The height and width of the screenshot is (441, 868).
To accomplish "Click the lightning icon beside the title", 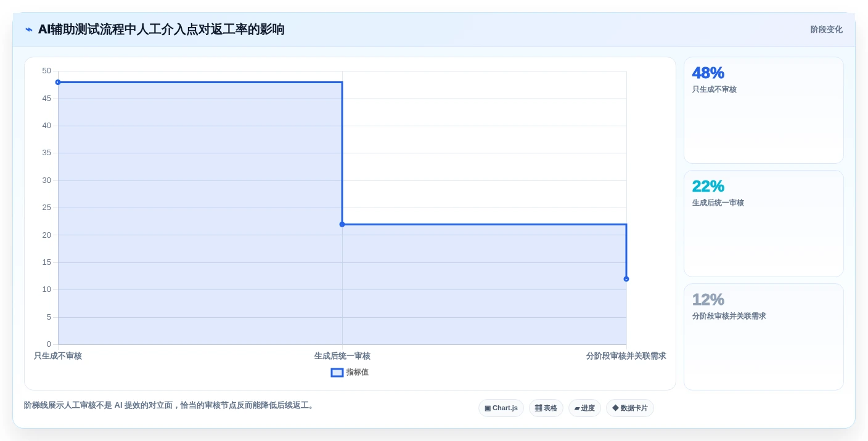I will click(29, 30).
